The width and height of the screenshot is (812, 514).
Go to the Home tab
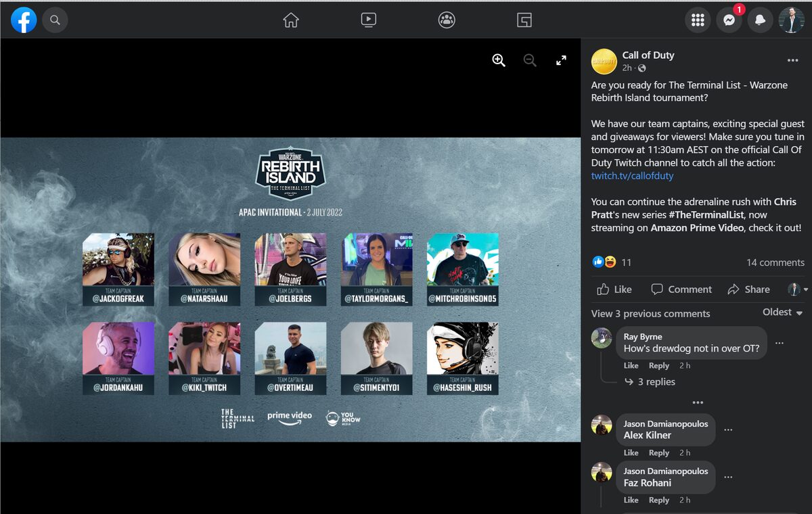(291, 20)
